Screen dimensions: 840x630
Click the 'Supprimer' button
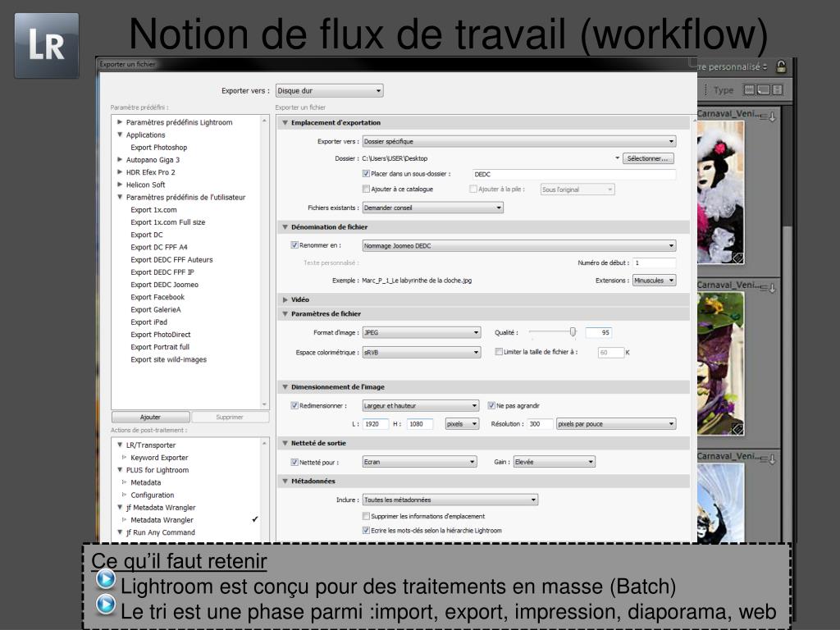[230, 417]
